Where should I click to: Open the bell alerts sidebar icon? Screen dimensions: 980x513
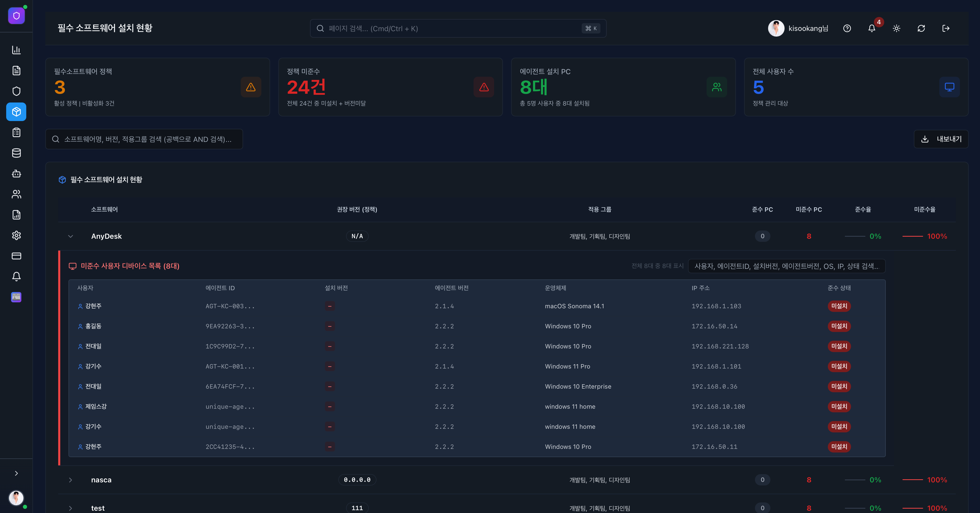(x=16, y=276)
